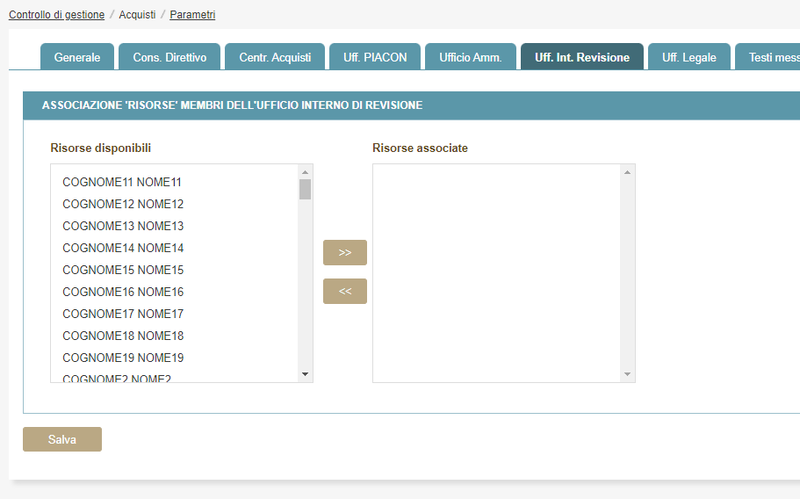Switch to Cons. Direttivo tab
This screenshot has width=800, height=499.
point(169,58)
